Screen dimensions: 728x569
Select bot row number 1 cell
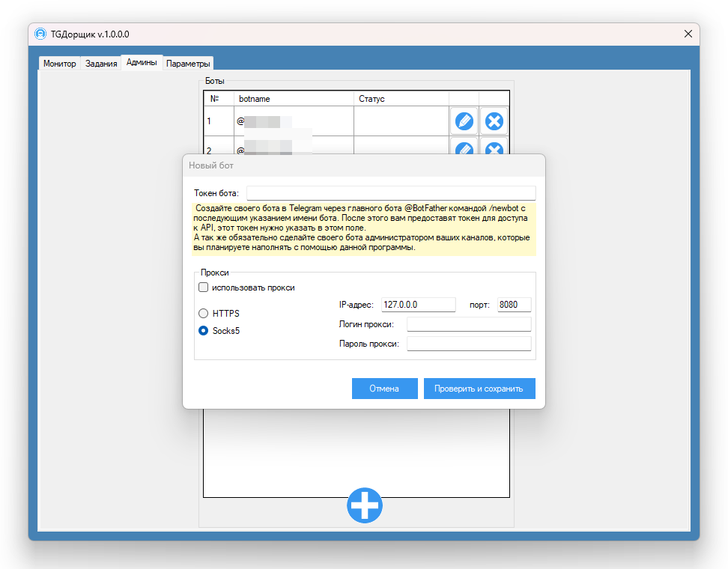[x=219, y=121]
